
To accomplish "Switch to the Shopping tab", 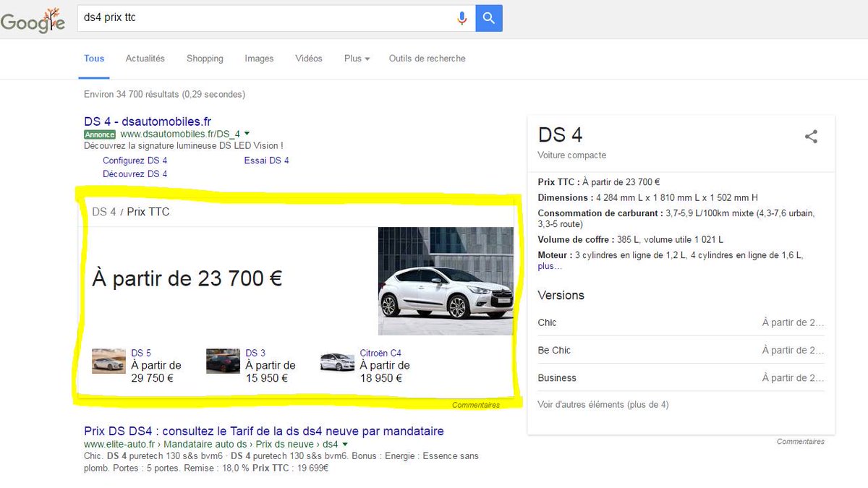I will tap(205, 59).
